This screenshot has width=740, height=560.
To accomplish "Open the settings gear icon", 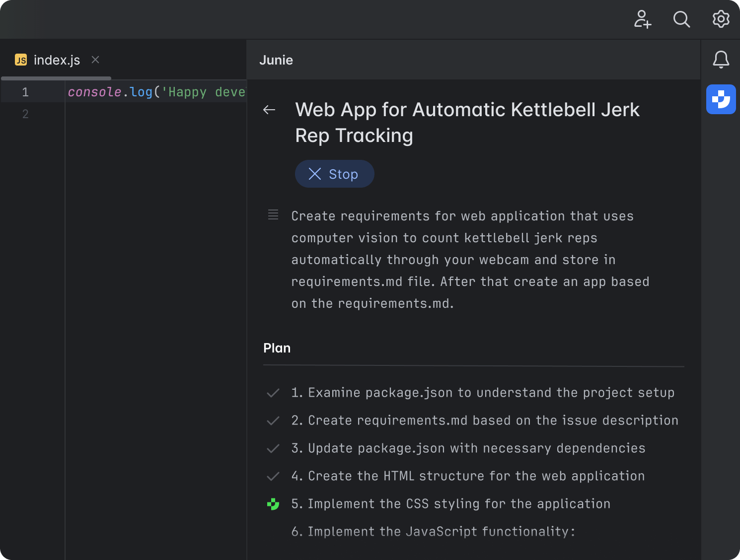I will click(x=721, y=19).
